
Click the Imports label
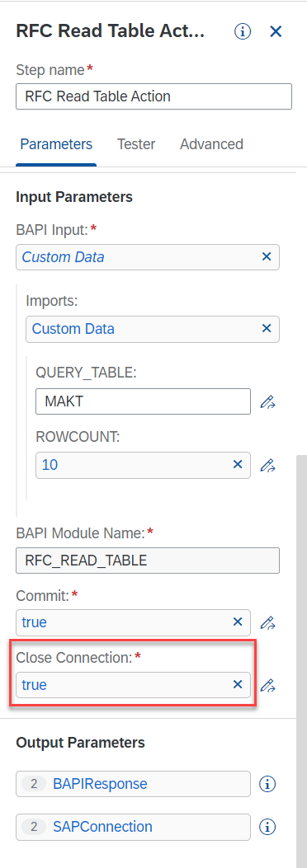pos(51,301)
